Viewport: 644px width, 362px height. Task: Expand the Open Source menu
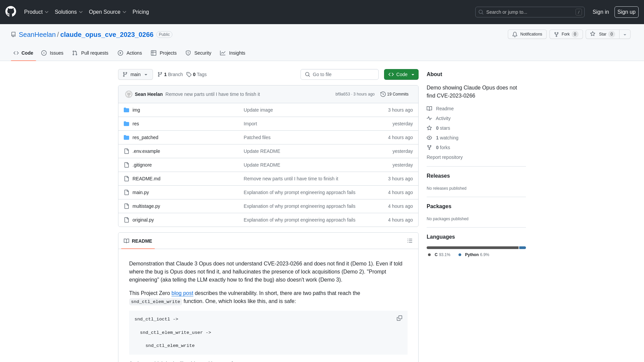(x=107, y=12)
